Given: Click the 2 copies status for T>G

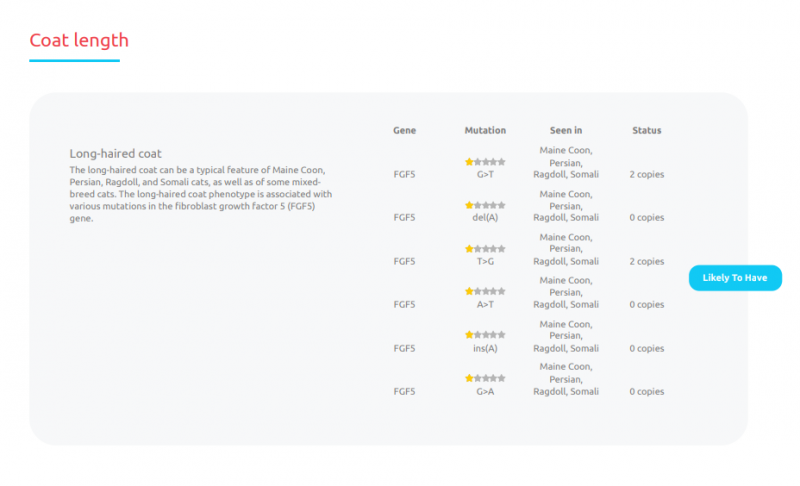Looking at the screenshot, I should point(646,261).
